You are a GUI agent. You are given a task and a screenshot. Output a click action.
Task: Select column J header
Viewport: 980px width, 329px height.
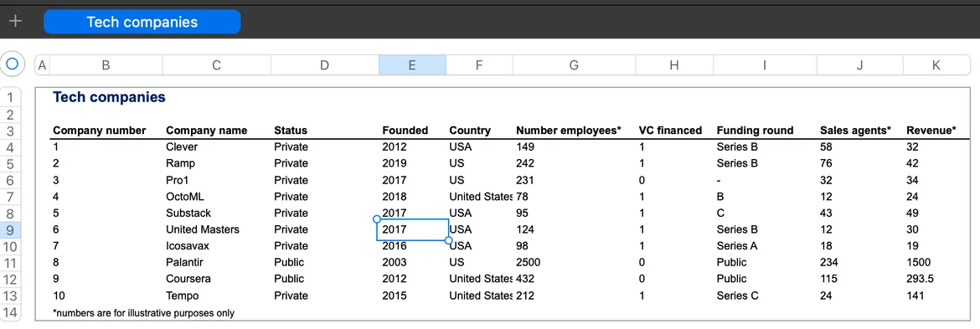click(x=859, y=65)
